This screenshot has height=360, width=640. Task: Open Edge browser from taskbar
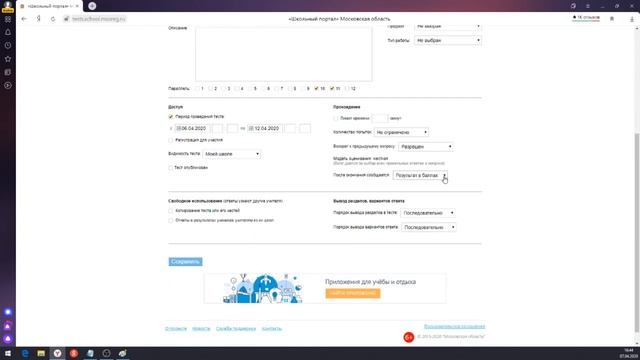(x=25, y=353)
